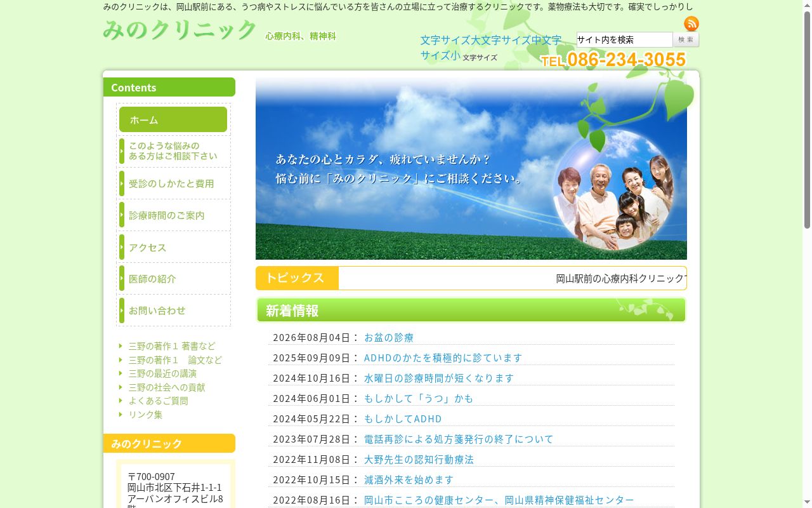This screenshot has width=812, height=508.
Task: Select ホーム in Contents menu
Action: coord(173,119)
